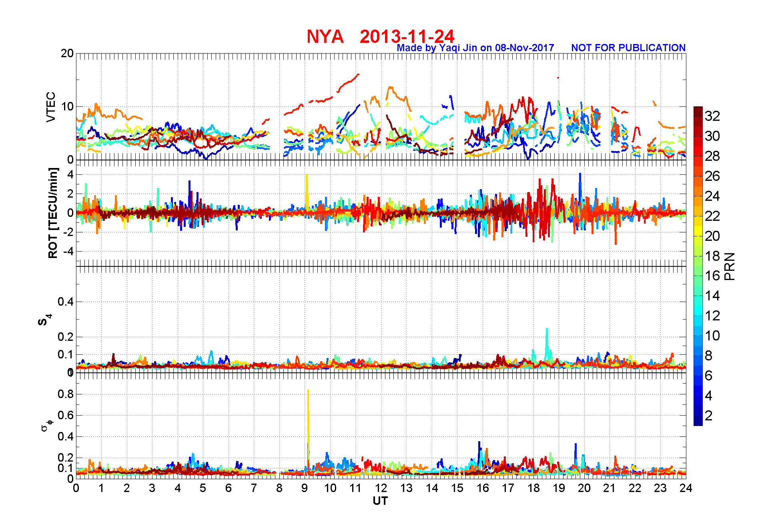The image size is (762, 532).
Task: Select UT axis tick label 21
Action: click(x=610, y=488)
